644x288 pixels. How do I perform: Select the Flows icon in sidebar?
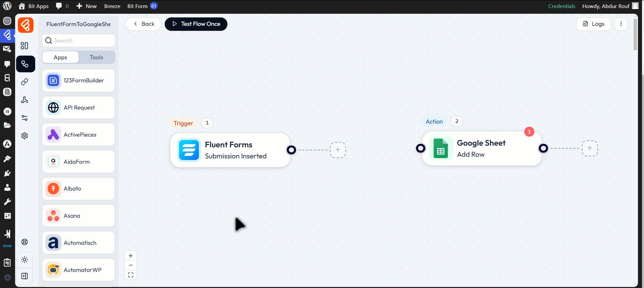[25, 64]
